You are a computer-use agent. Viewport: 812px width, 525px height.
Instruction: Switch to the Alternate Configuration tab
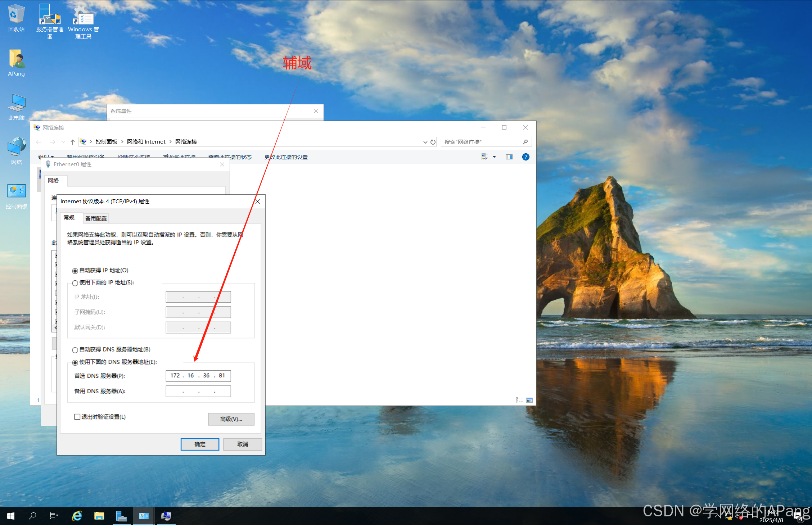96,218
